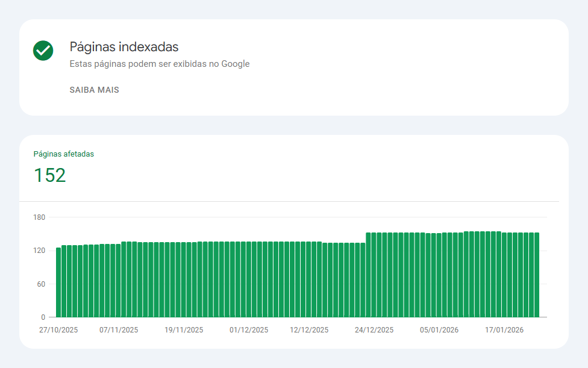Click the 24/12/2025 date label
This screenshot has height=368, width=588.
pos(374,330)
